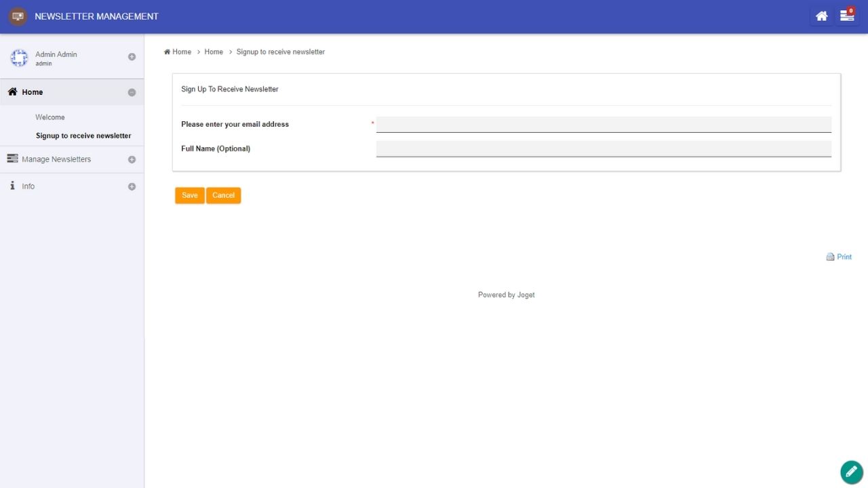Click the green pencil edit button

click(x=852, y=472)
